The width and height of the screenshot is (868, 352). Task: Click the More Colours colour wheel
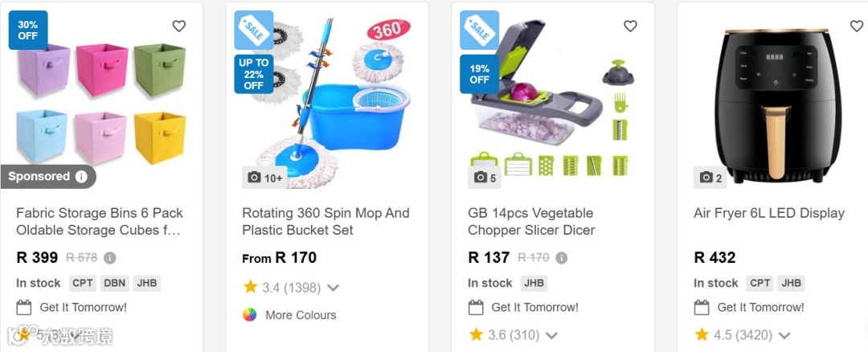(250, 315)
